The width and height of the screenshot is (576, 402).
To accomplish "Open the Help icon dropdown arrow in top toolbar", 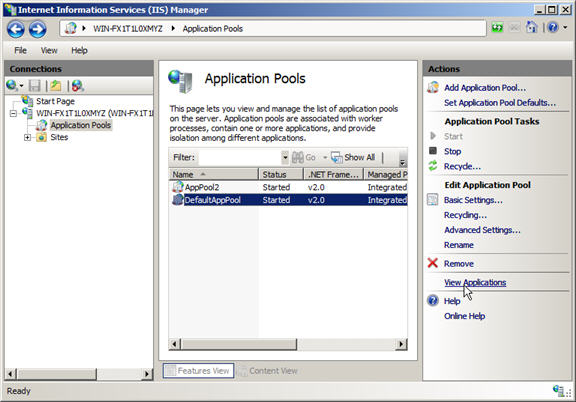I will (x=565, y=27).
